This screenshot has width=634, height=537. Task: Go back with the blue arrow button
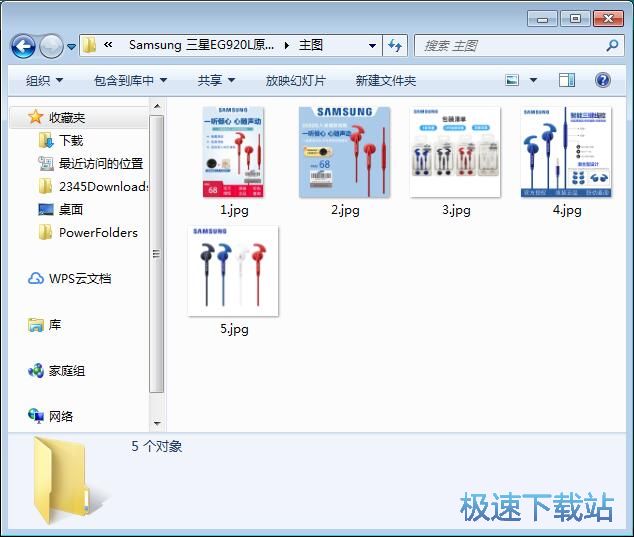point(23,46)
